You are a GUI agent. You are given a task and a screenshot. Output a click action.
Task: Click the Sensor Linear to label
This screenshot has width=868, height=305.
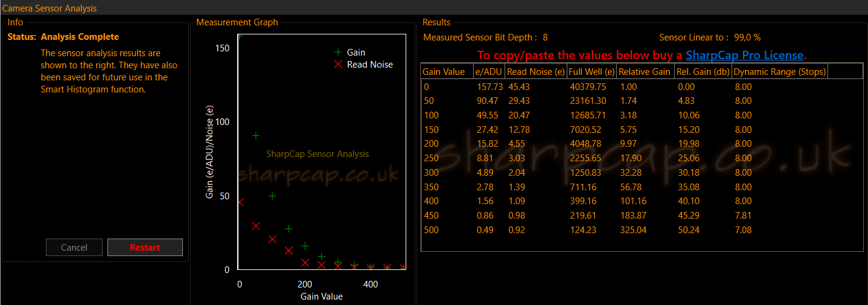(694, 37)
